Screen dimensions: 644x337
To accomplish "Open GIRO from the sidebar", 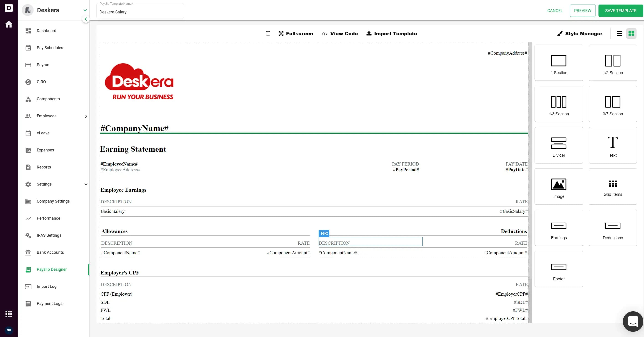I will (41, 82).
